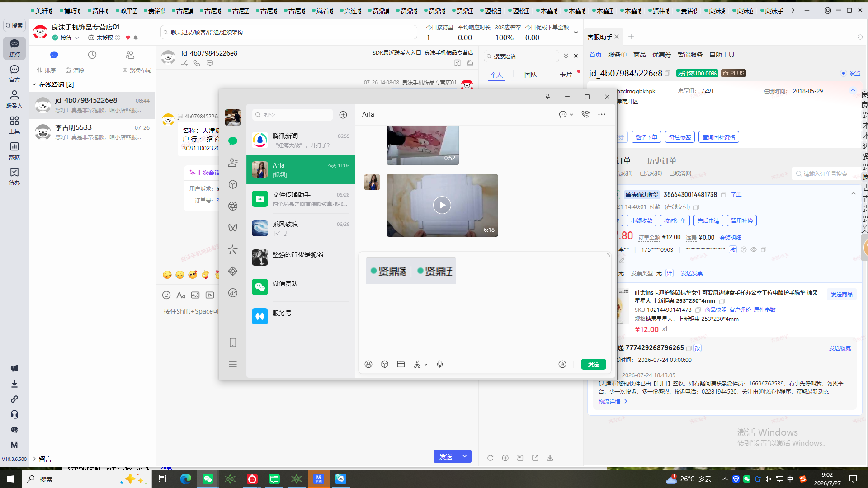Click the cube icon in WeChat input toolbar
Viewport: 868px width, 488px height.
[x=385, y=364]
